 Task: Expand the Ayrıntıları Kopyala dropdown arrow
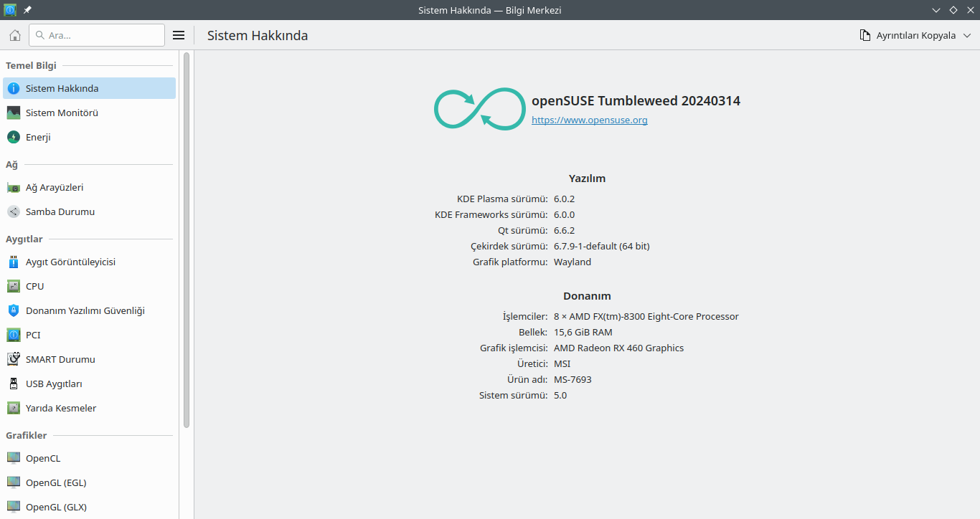pos(967,35)
